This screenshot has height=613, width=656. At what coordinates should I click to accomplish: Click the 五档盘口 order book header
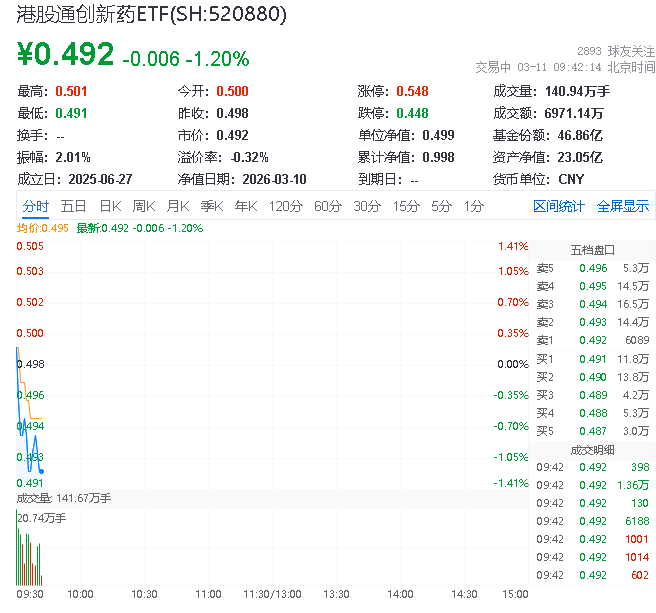592,249
